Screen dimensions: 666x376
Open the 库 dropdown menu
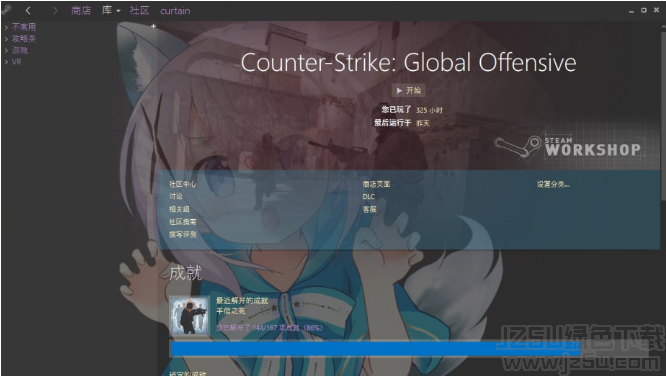point(111,11)
